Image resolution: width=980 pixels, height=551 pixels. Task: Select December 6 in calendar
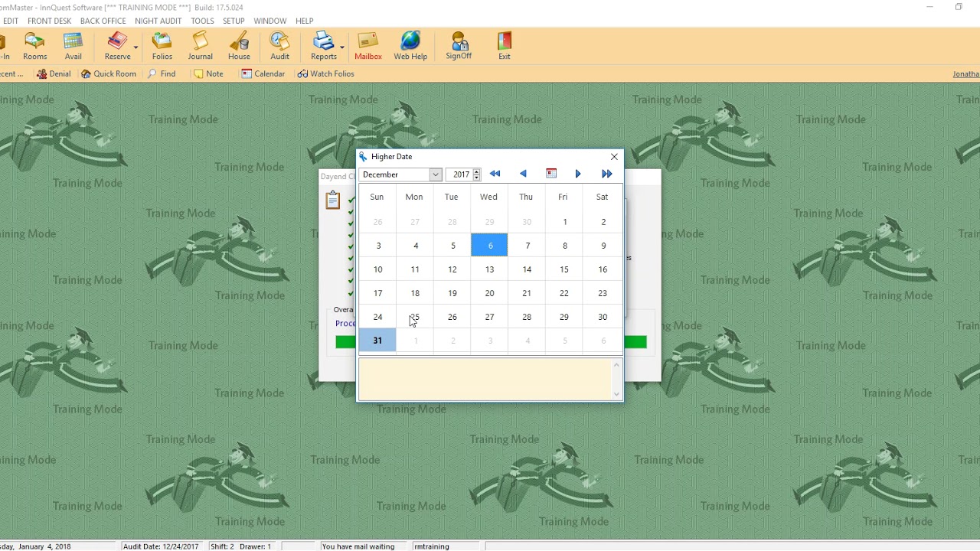click(490, 246)
